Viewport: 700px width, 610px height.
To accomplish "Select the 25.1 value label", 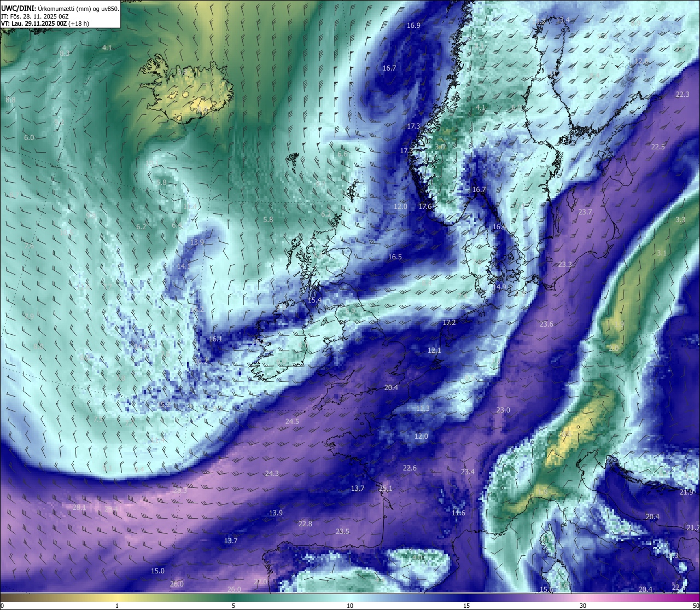I will click(x=386, y=489).
